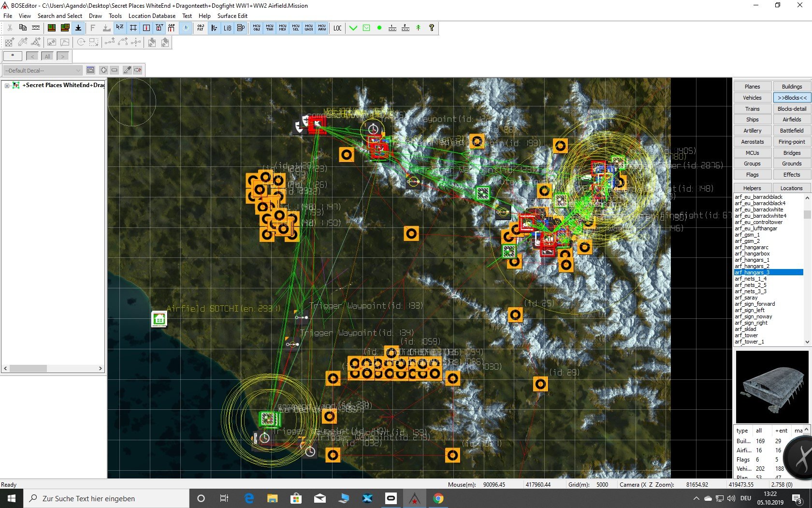Image resolution: width=812 pixels, height=508 pixels.
Task: Click the green checkmark validate icon
Action: [353, 28]
